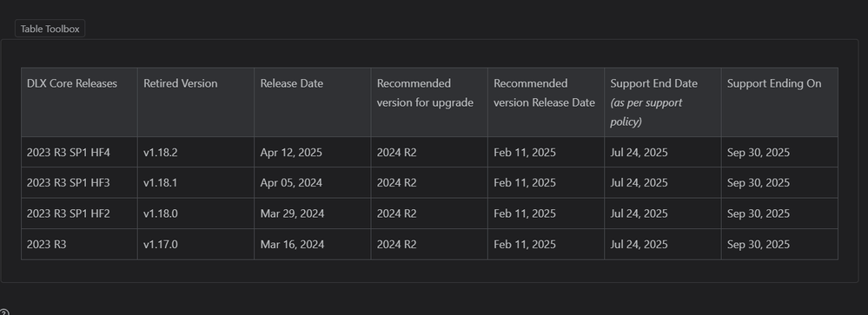Click the Support Ending On header
Viewport: 868px width, 315px height.
coord(780,102)
